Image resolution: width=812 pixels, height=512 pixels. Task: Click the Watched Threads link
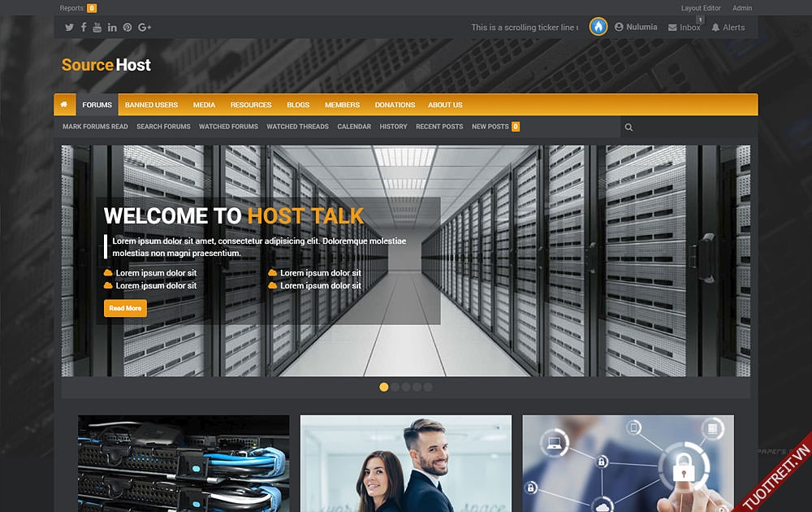(x=297, y=127)
